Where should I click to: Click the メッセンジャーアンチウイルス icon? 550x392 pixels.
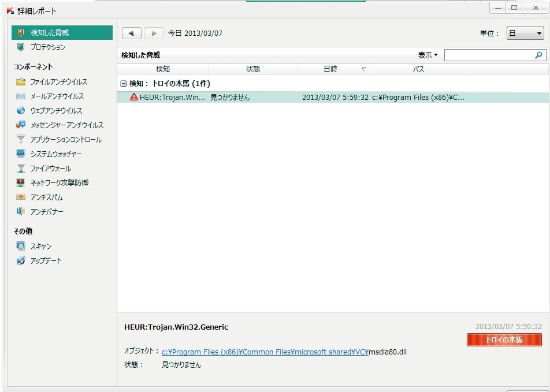click(21, 125)
